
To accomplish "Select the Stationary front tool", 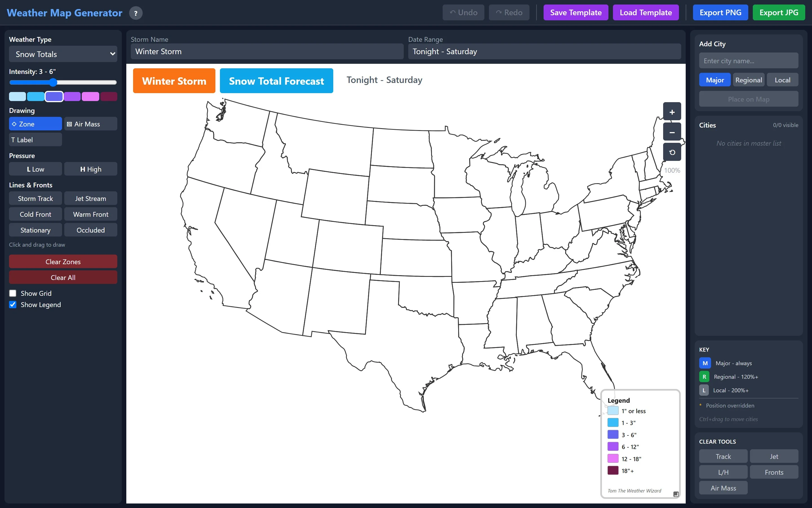I will pyautogui.click(x=35, y=230).
